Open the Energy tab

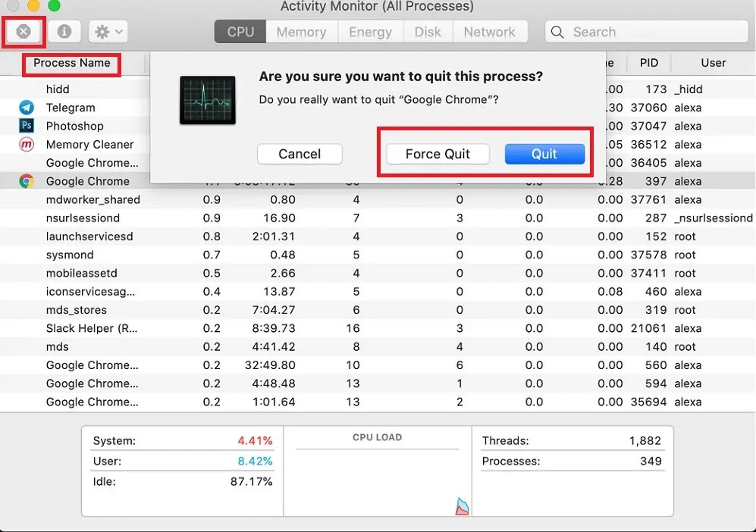[370, 32]
